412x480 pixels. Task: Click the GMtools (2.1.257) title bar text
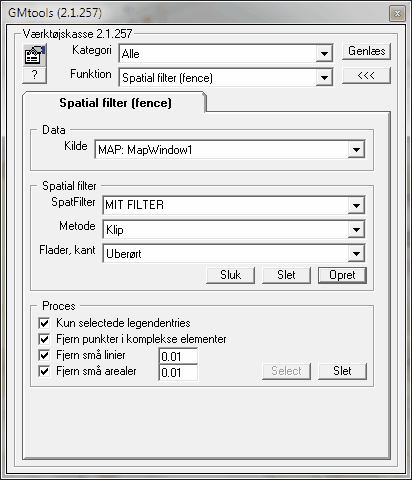tap(55, 13)
